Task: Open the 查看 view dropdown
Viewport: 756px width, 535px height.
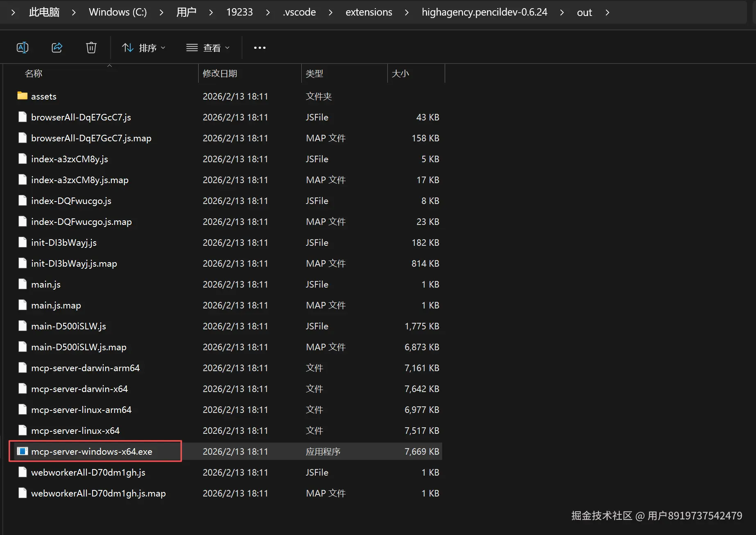Action: pyautogui.click(x=208, y=48)
